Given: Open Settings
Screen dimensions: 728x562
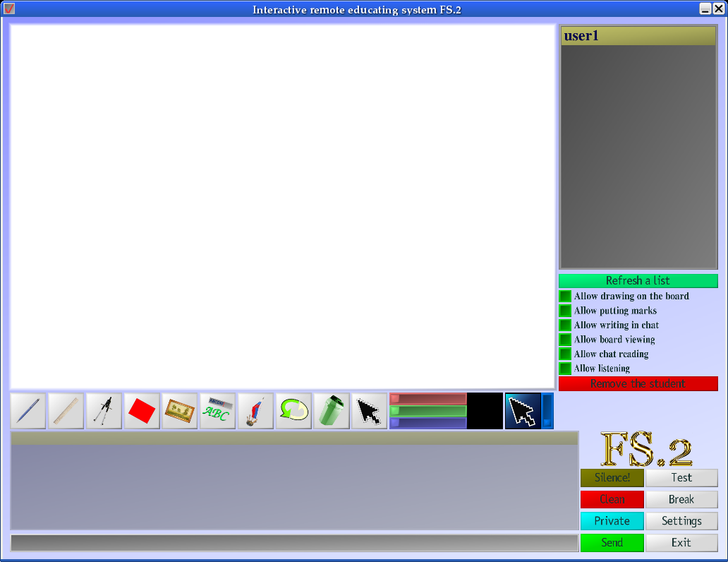Looking at the screenshot, I should pos(681,520).
